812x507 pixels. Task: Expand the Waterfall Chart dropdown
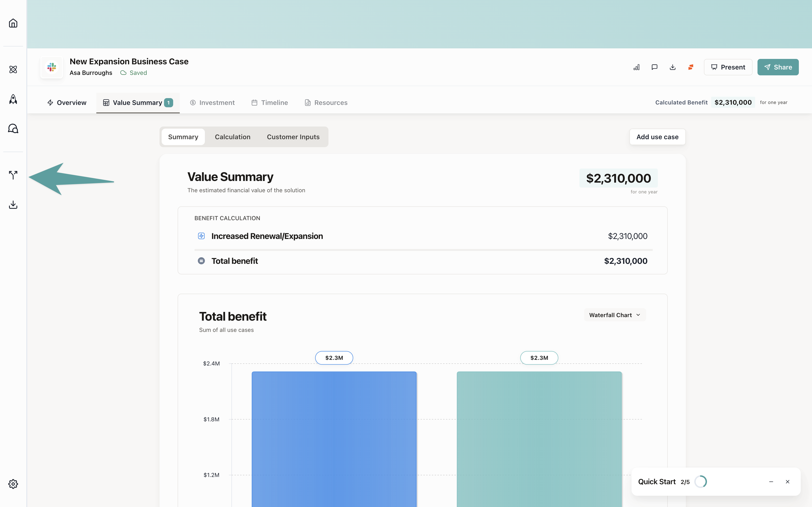pyautogui.click(x=615, y=315)
